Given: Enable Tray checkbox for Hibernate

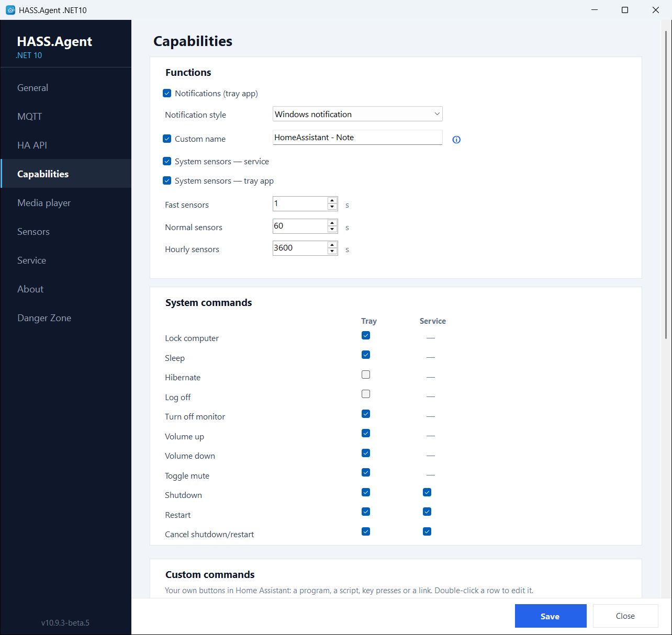Looking at the screenshot, I should pos(366,375).
